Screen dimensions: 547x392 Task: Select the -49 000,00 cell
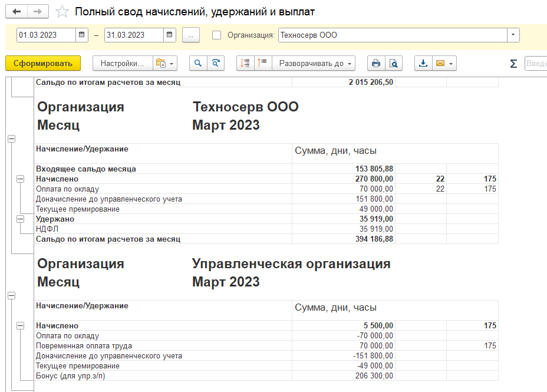click(344, 366)
